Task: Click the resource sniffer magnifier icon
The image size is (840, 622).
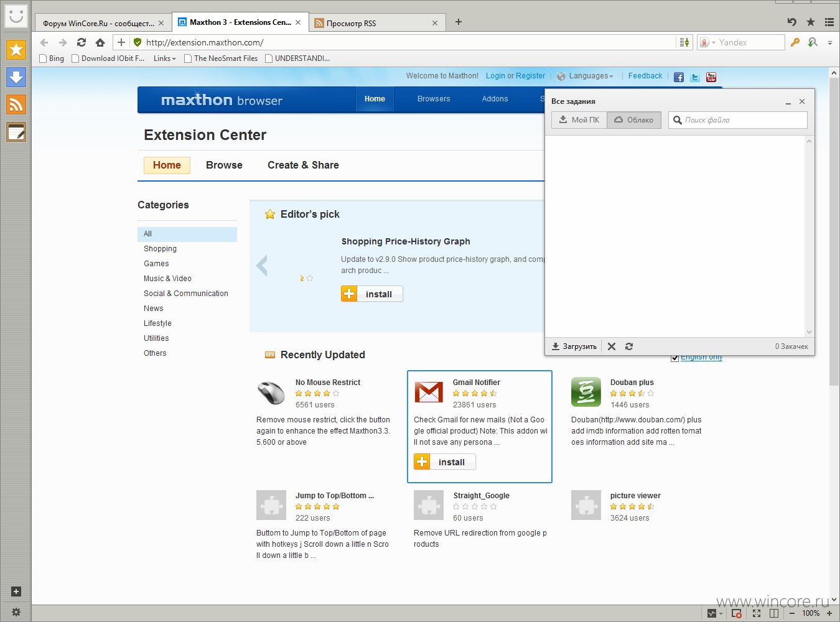Action: [813, 42]
